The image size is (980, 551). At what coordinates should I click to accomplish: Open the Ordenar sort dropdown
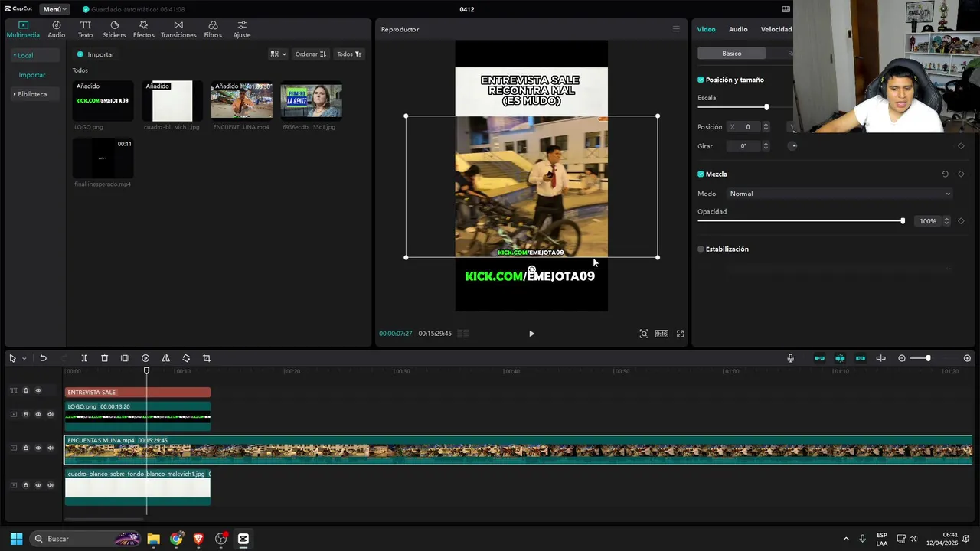(x=311, y=54)
